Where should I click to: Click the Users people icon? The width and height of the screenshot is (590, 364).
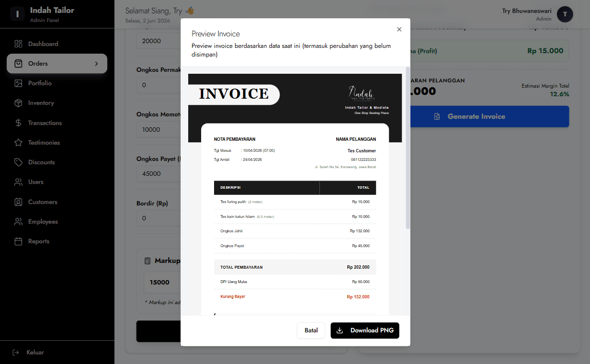(x=18, y=182)
